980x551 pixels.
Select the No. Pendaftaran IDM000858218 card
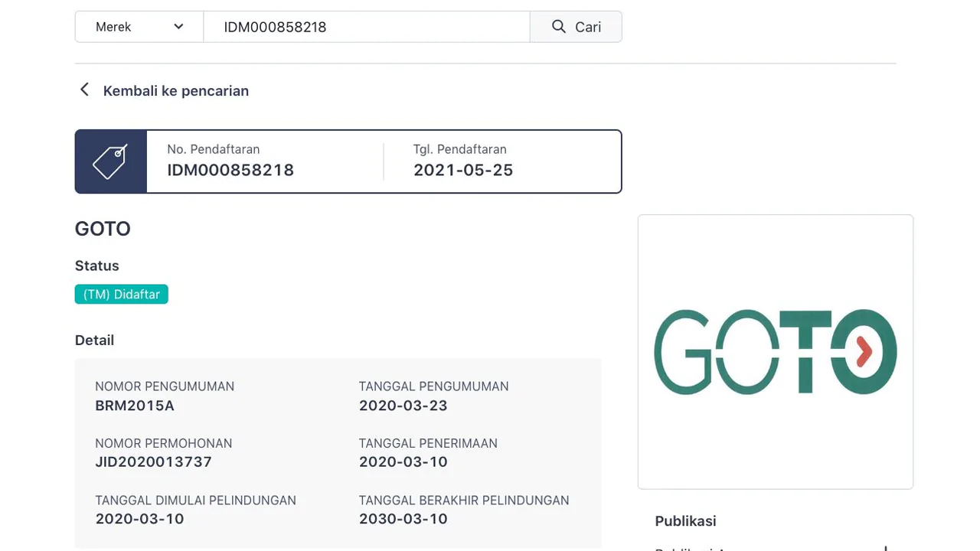coord(230,161)
